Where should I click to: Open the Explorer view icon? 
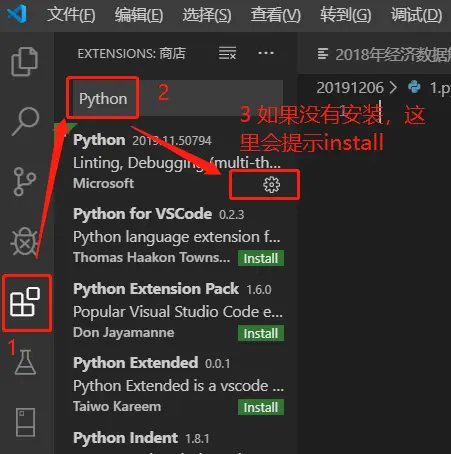(x=25, y=62)
